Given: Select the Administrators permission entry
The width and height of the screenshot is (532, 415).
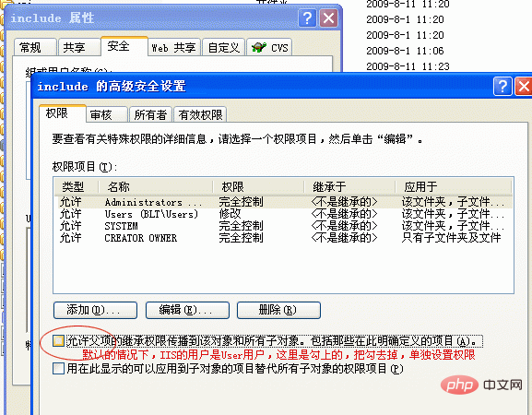Looking at the screenshot, I should tap(283, 202).
